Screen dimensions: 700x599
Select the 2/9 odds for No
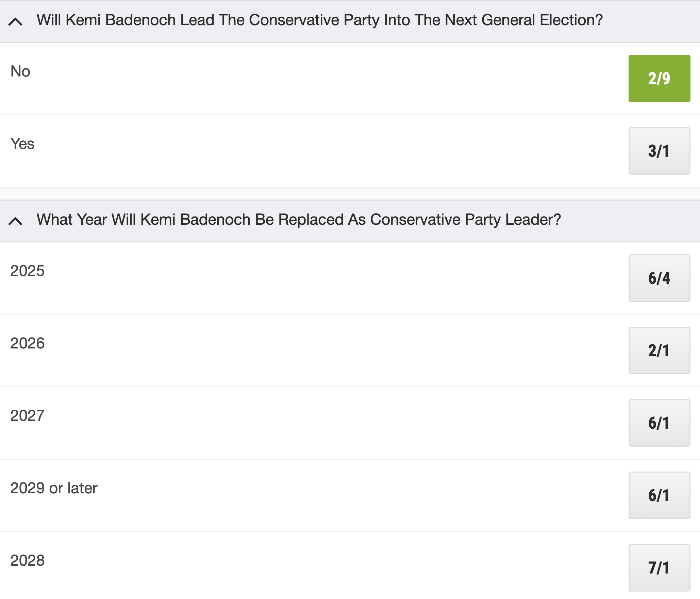(x=659, y=79)
